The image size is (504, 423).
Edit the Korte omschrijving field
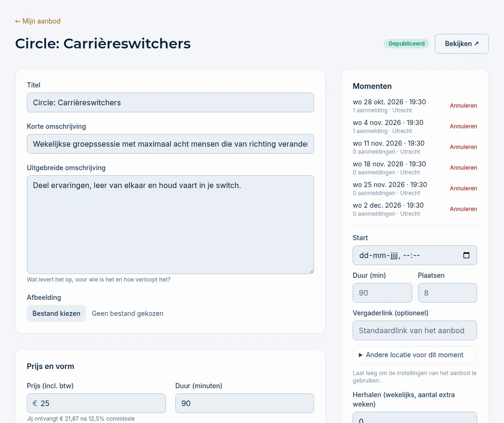click(170, 144)
